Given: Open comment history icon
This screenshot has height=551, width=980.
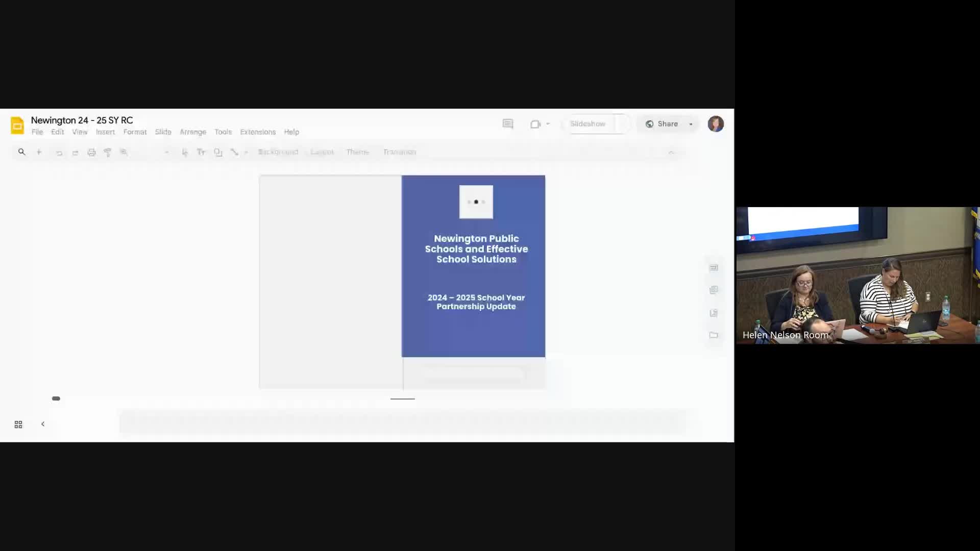Looking at the screenshot, I should click(x=507, y=124).
